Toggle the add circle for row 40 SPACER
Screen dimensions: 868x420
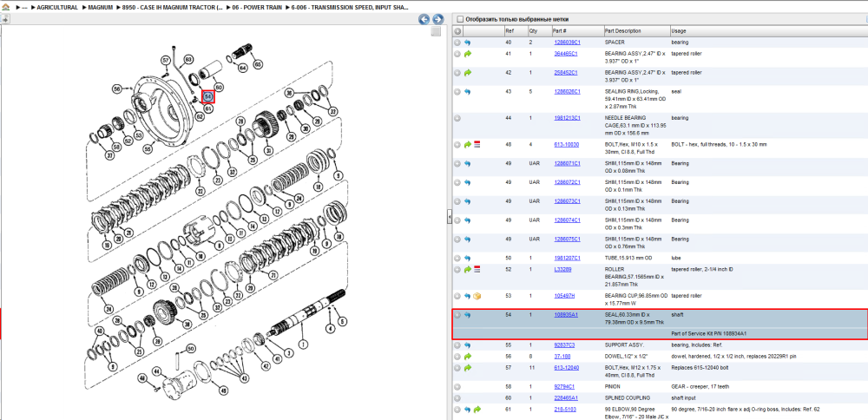click(x=457, y=42)
